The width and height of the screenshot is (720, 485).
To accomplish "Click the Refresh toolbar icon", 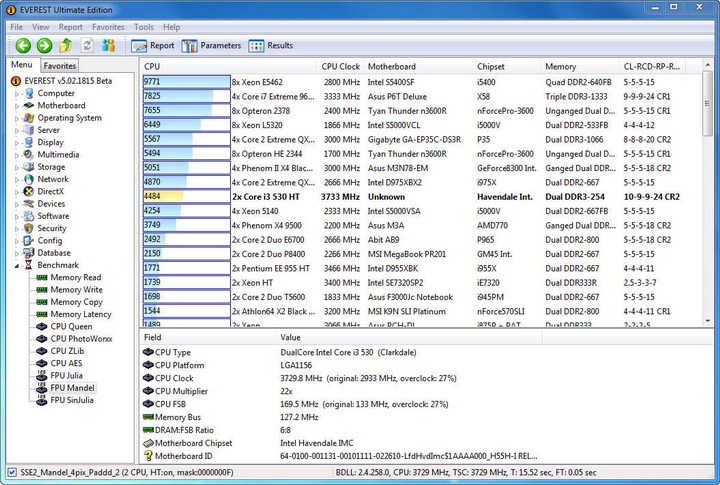I will [x=87, y=45].
